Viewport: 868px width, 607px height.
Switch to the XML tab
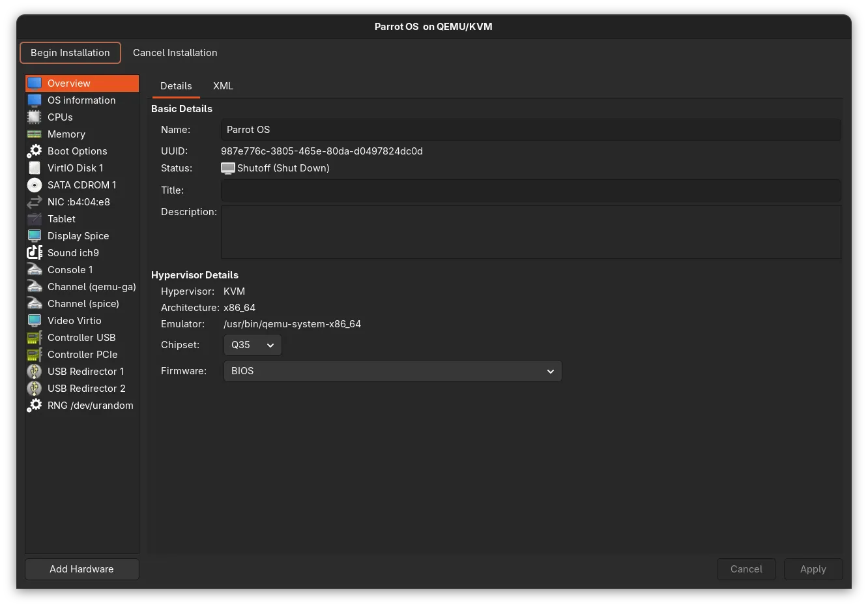click(x=223, y=86)
